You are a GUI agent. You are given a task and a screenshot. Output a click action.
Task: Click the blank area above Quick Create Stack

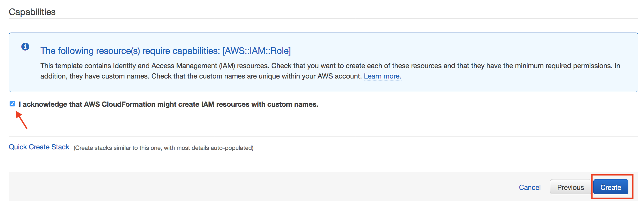click(x=323, y=122)
